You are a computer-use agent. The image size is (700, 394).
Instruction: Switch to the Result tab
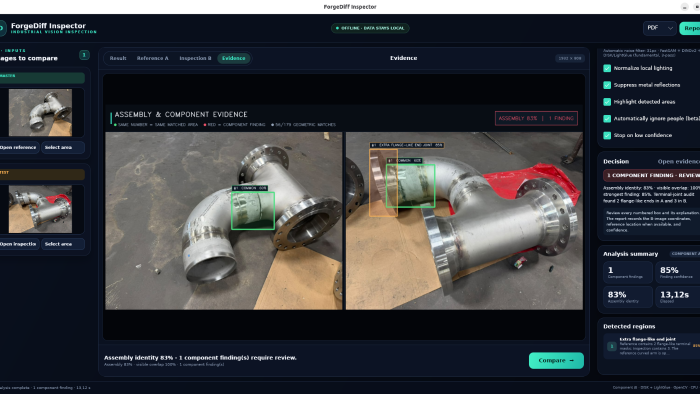(x=118, y=58)
